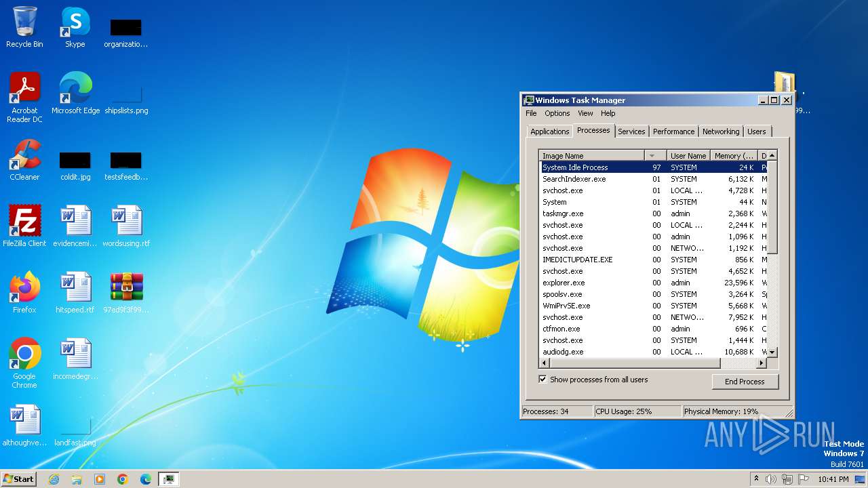Viewport: 868px width, 488px height.
Task: Open Internet Explorer from the taskbar
Action: coord(54,479)
